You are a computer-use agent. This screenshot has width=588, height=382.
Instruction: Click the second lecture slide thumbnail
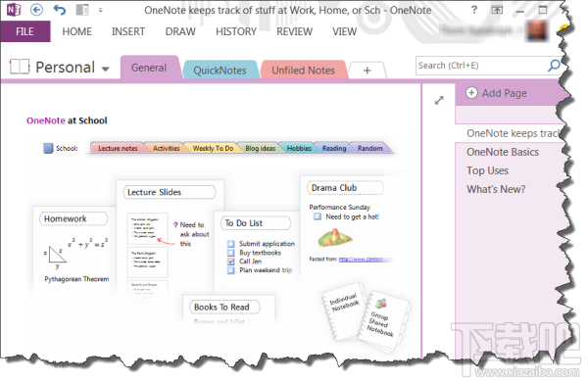point(147,262)
